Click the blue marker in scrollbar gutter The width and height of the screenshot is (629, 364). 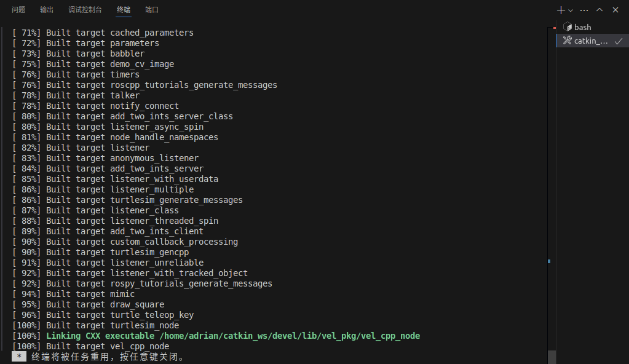point(549,261)
